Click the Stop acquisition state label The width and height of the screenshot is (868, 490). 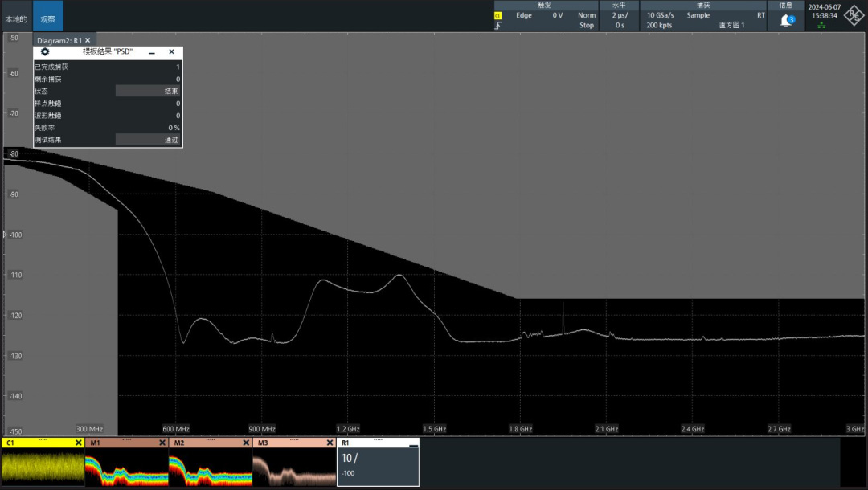coord(587,26)
